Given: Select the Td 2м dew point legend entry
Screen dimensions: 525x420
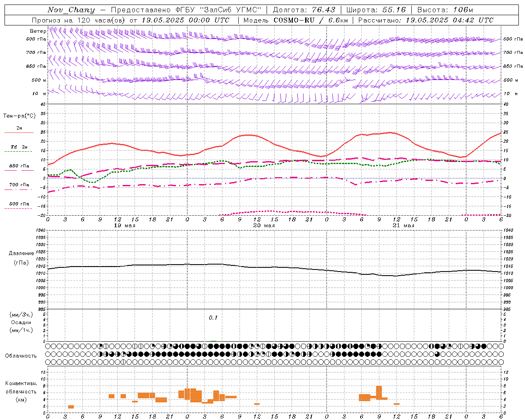Looking at the screenshot, I should click(19, 147).
